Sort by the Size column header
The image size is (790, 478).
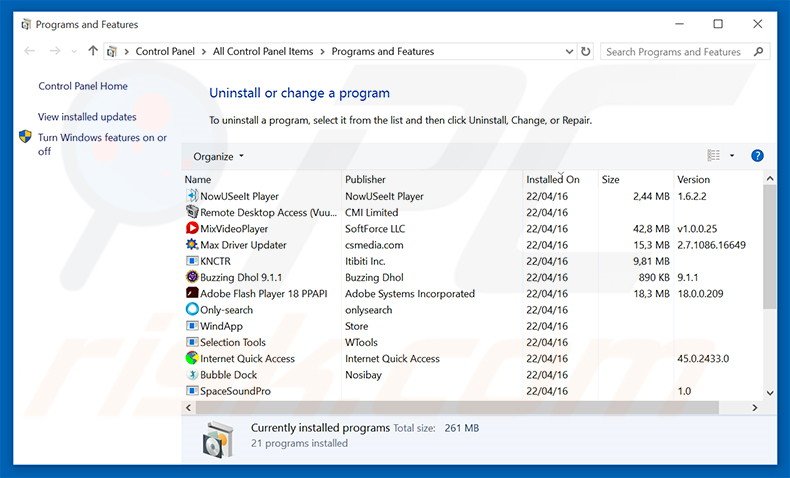pos(610,179)
